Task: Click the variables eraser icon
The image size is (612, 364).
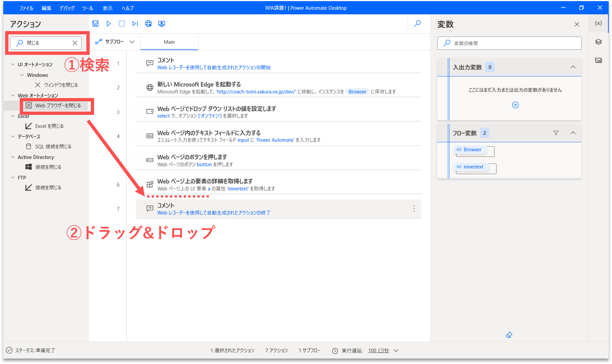Action: [x=509, y=335]
